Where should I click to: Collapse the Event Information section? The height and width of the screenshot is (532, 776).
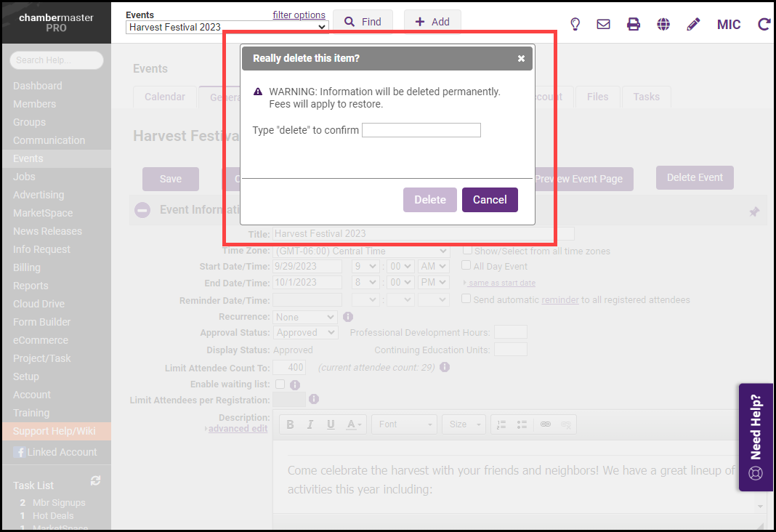(x=142, y=210)
